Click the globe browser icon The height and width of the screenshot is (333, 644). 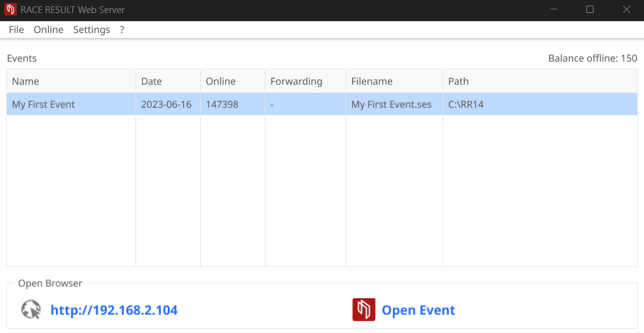[30, 310]
